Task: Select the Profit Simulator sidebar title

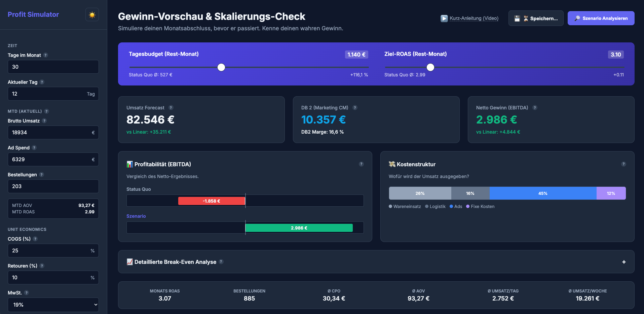Action: 33,14
